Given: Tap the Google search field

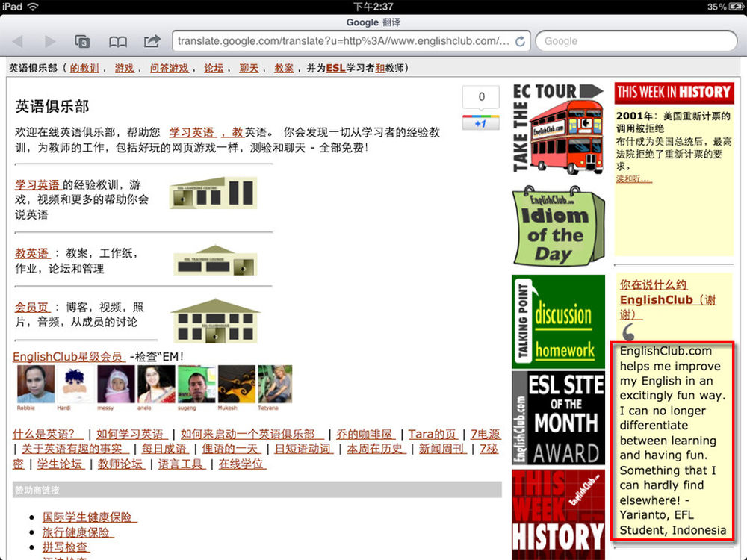Looking at the screenshot, I should click(636, 41).
